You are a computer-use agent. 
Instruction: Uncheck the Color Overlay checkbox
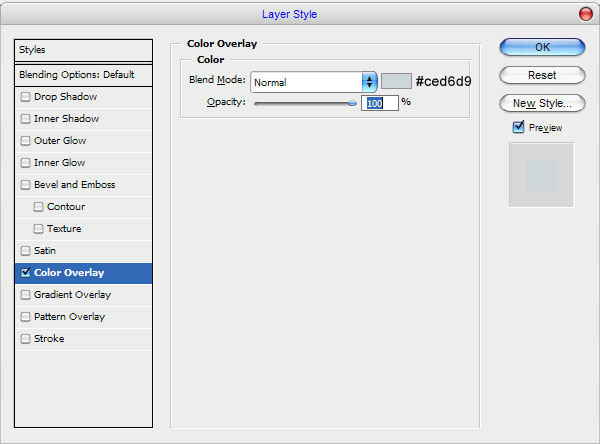click(25, 273)
